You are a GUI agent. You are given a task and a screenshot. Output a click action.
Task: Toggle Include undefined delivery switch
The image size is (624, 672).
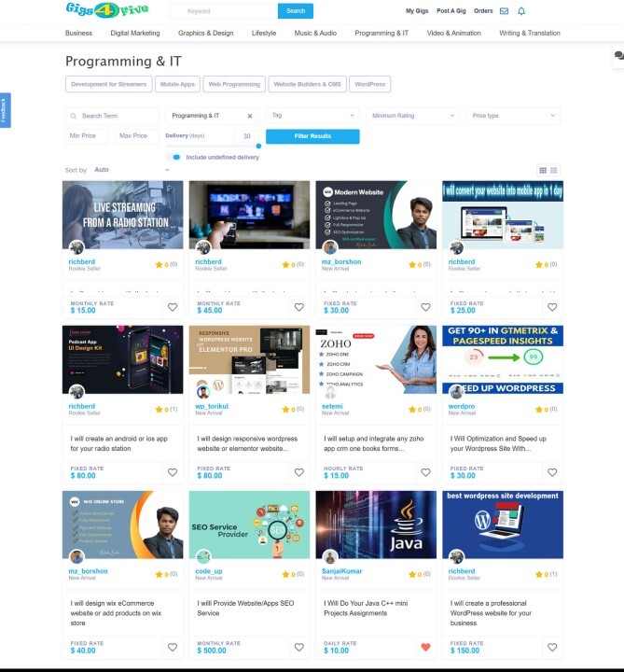(x=175, y=158)
